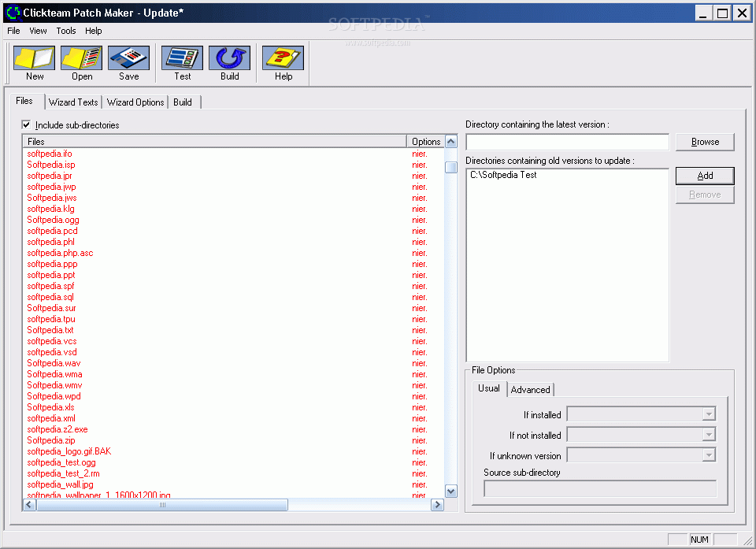The width and height of the screenshot is (756, 549).
Task: Click the horizontal scroll right arrow
Action: click(437, 505)
